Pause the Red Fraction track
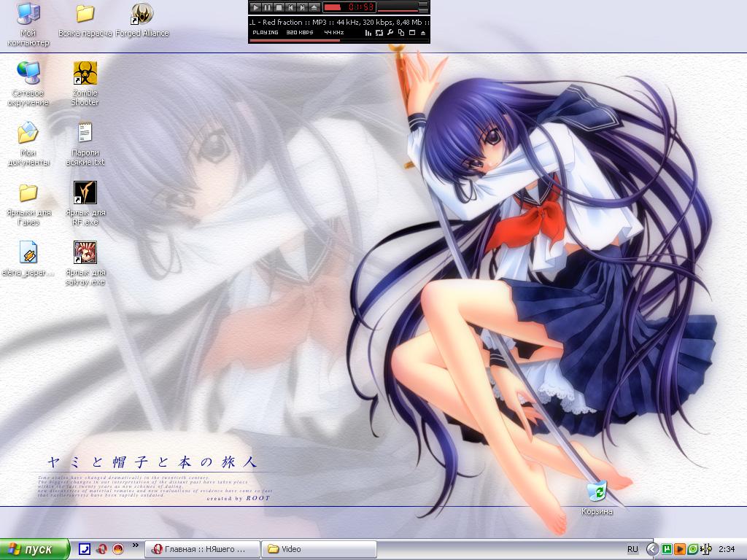This screenshot has height=560, width=747. [267, 7]
